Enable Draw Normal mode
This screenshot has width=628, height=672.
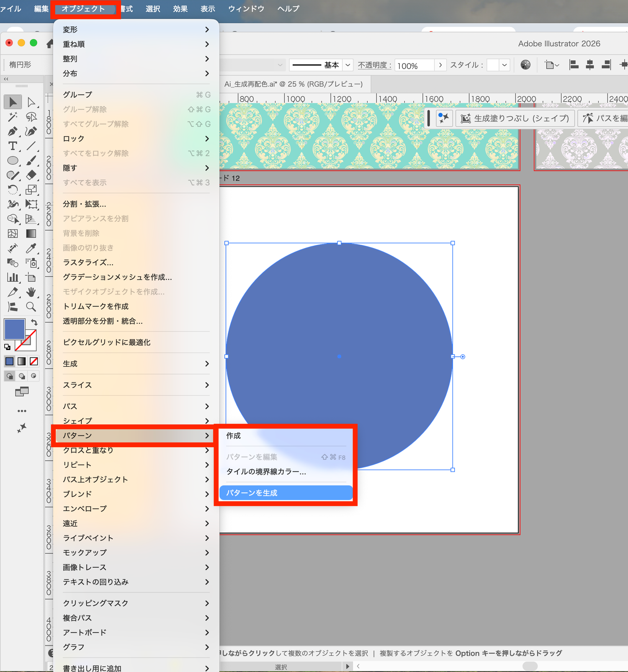click(x=10, y=376)
